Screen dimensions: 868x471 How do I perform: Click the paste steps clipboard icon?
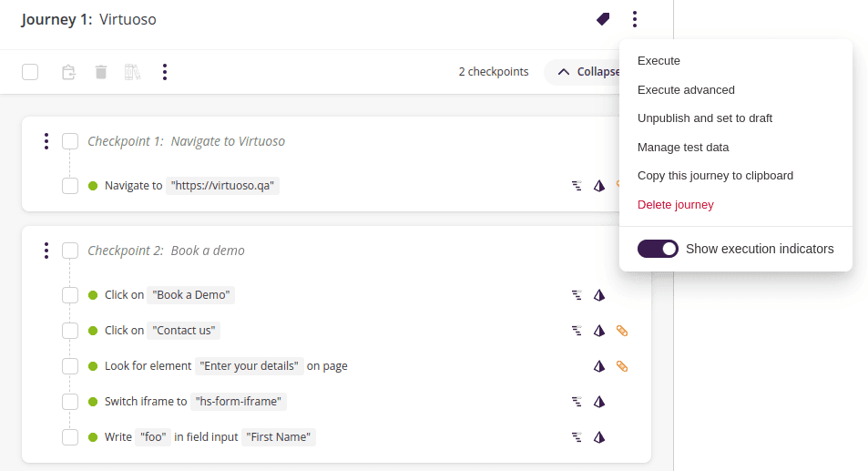68,72
